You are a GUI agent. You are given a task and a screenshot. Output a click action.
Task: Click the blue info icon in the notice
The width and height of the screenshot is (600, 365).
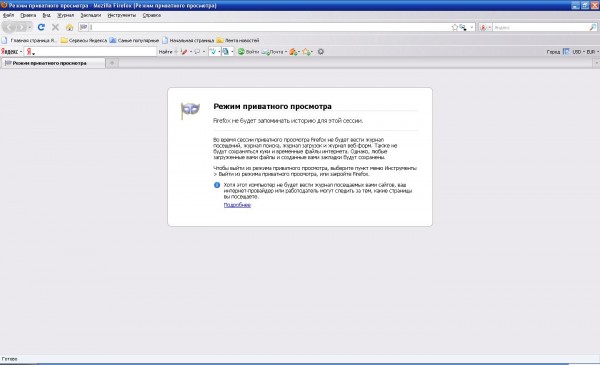tap(217, 185)
